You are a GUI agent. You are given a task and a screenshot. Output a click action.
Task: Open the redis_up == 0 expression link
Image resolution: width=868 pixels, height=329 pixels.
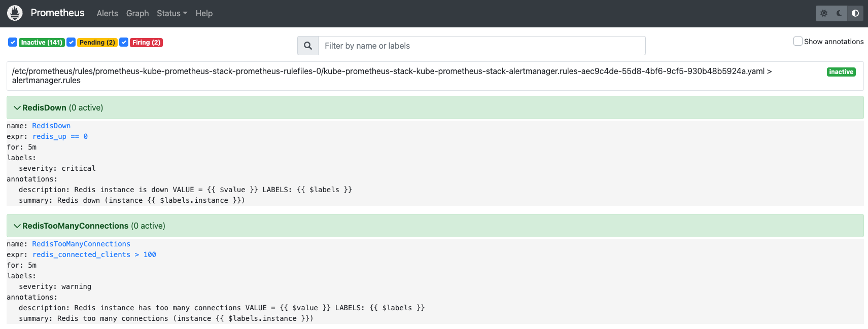click(60, 136)
